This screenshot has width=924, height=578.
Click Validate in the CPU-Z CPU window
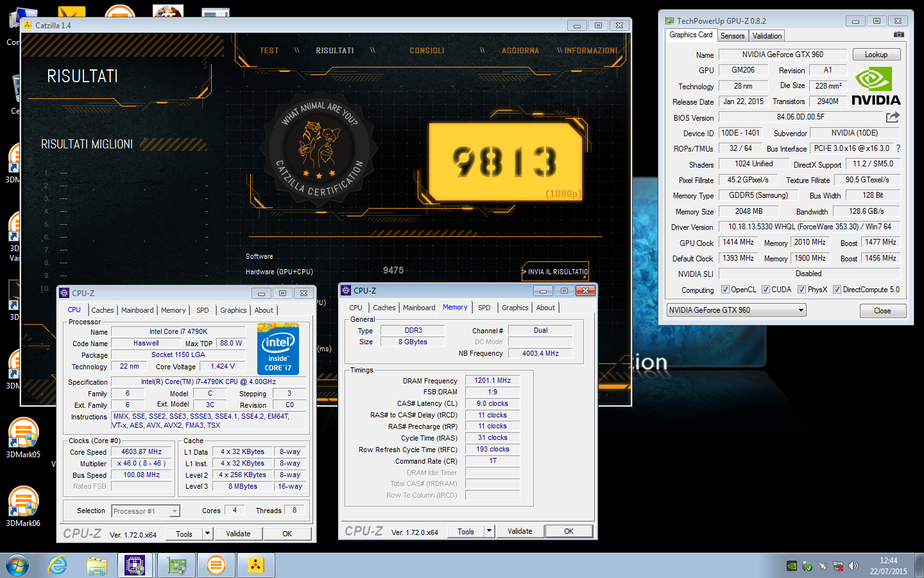(x=238, y=534)
